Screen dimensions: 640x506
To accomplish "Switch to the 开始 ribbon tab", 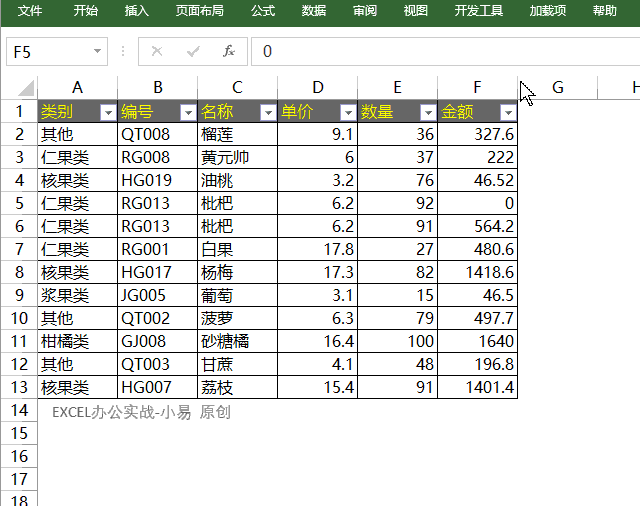I will point(86,11).
